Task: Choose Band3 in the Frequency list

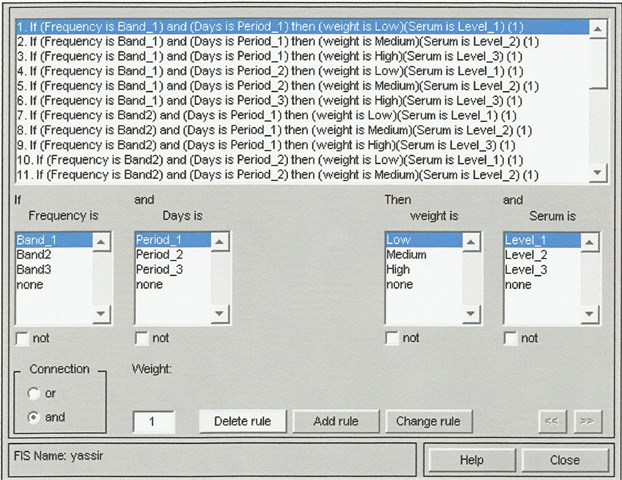Action: click(x=54, y=270)
